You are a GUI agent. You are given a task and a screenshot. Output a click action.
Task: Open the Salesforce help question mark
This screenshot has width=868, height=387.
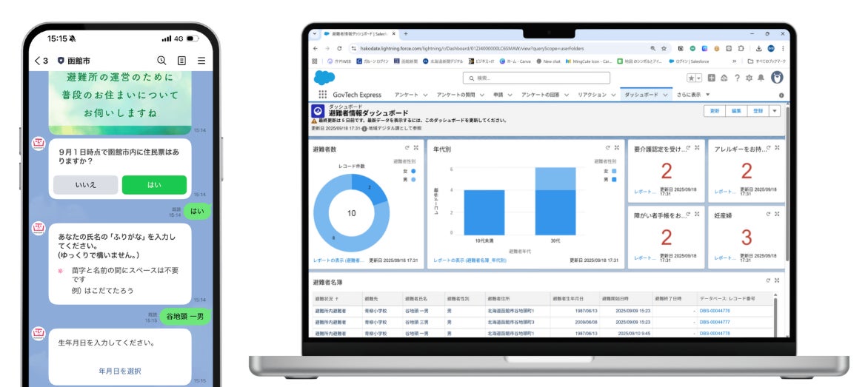737,78
